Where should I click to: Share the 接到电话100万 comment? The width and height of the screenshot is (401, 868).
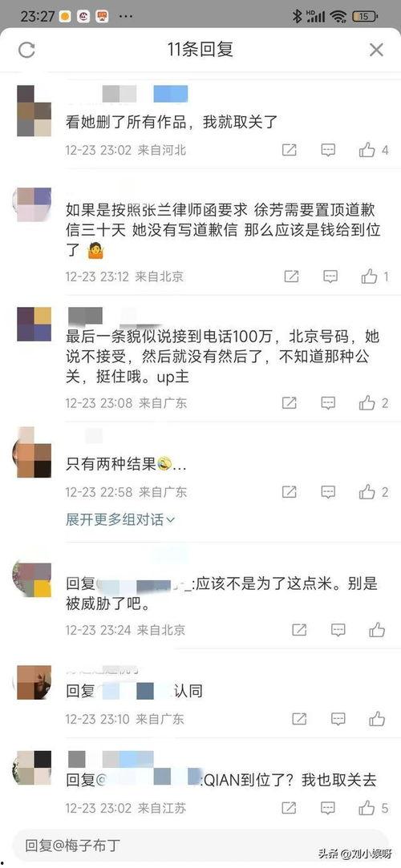[289, 403]
